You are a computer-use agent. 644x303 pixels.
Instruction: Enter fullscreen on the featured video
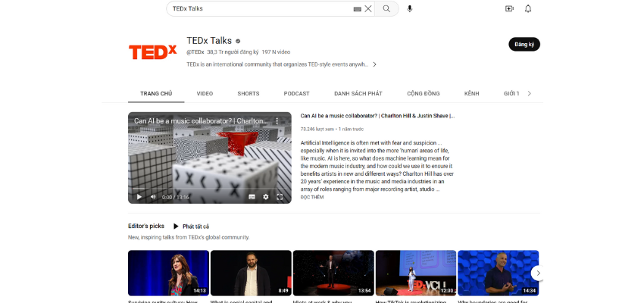click(280, 197)
